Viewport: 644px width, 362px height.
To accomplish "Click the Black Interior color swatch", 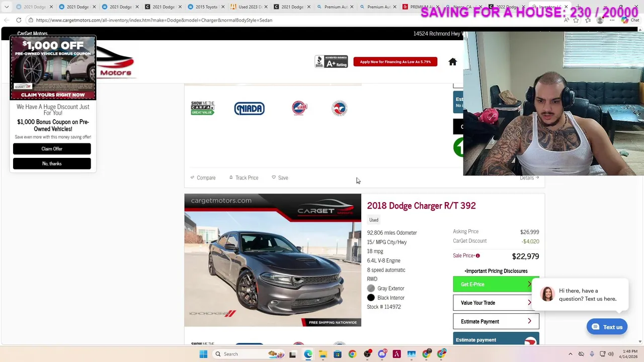I will tap(371, 298).
